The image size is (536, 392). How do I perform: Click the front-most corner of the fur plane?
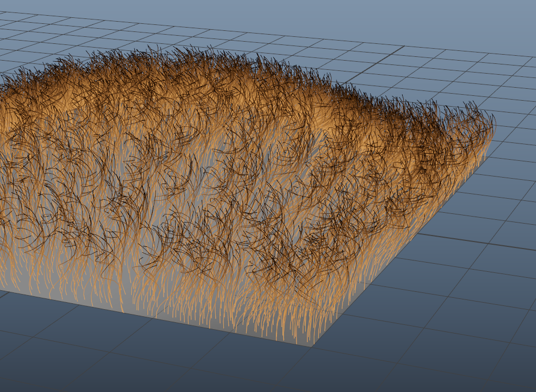pos(313,345)
